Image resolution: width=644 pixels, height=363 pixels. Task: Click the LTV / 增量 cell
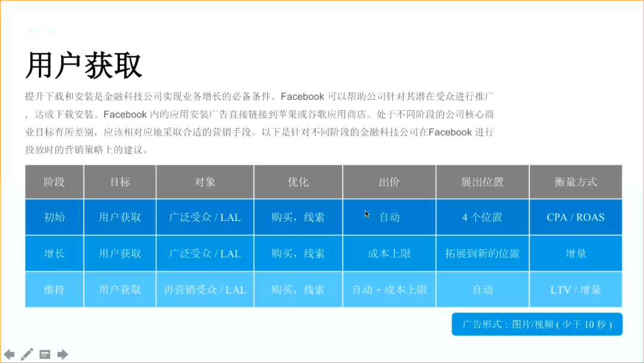point(575,289)
